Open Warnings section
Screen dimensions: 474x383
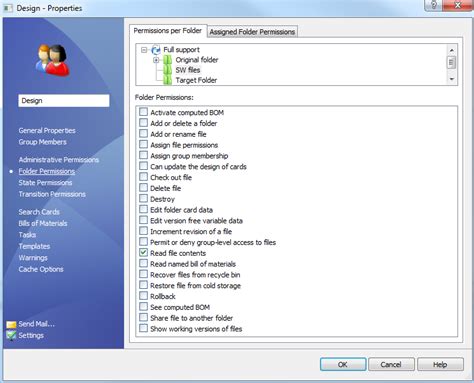pos(33,258)
